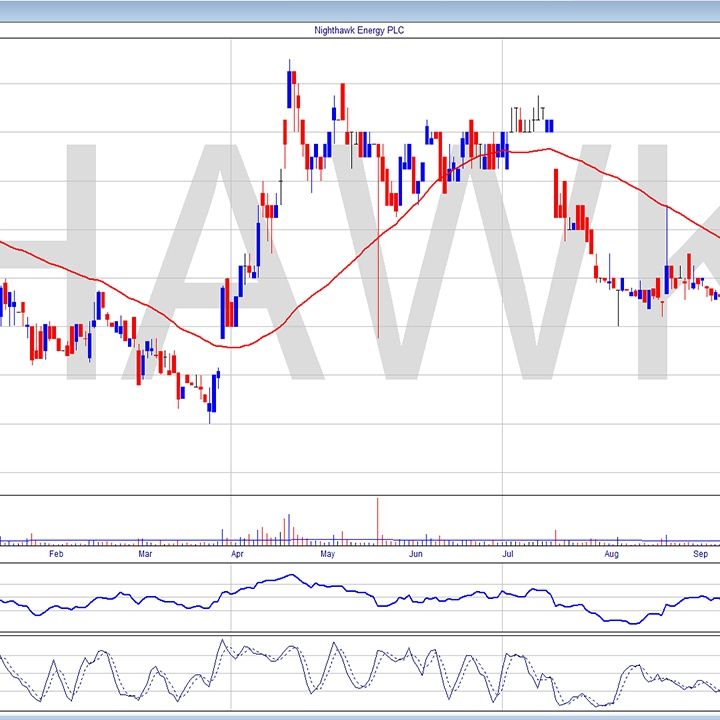Click the Nighthawk Energy PLC chart title
Screen dimensions: 720x720
pyautogui.click(x=359, y=31)
